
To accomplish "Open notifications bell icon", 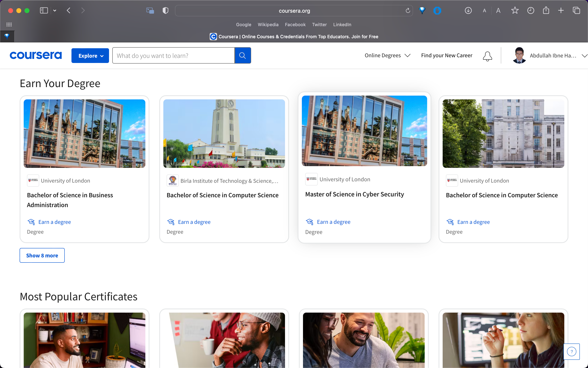I will (x=487, y=56).
